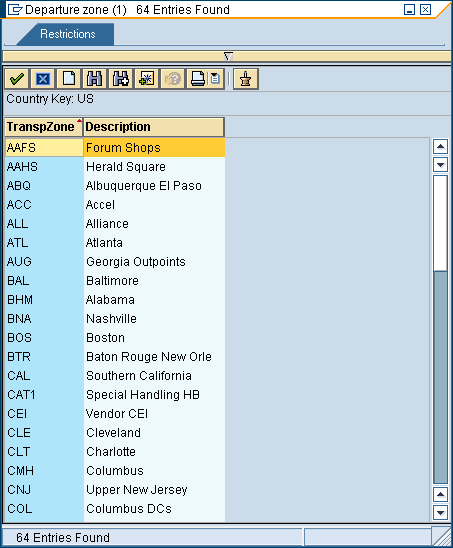Screen dimensions: 453x548
Task: Click the blank page New Selection icon
Action: coord(69,79)
